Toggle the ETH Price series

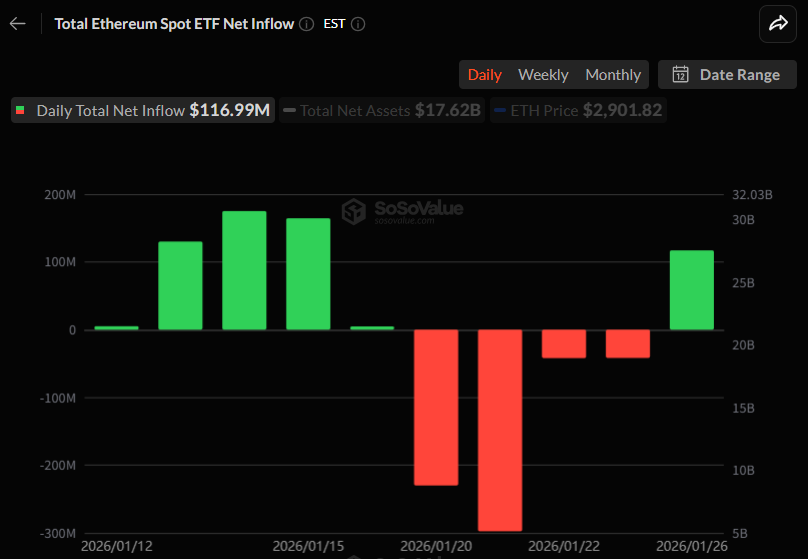577,110
